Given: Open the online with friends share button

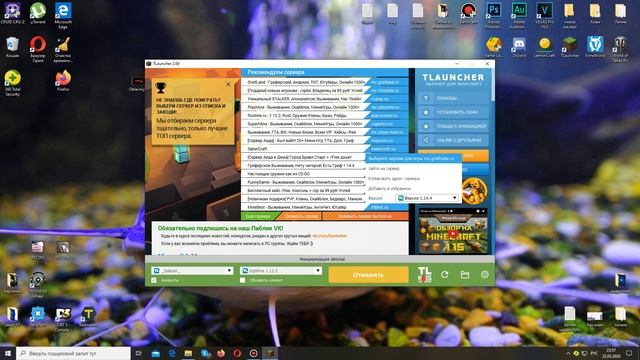Looking at the screenshot, I should [453, 140].
